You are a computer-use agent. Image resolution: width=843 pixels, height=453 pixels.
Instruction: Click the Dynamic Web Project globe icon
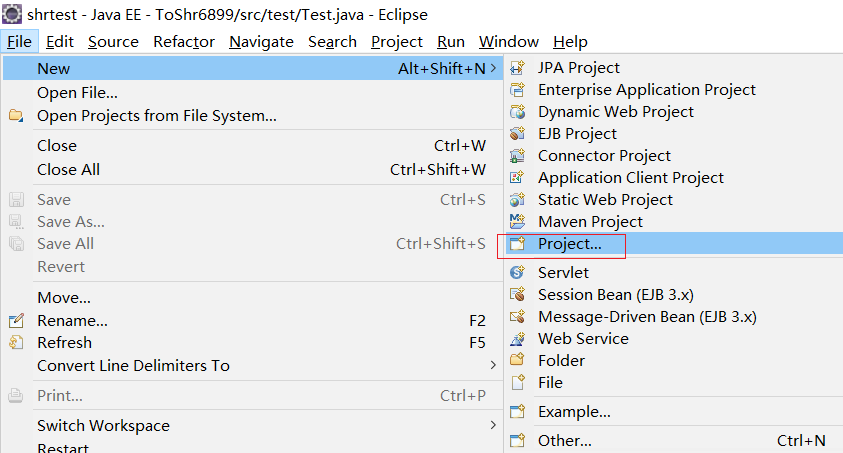tap(517, 112)
